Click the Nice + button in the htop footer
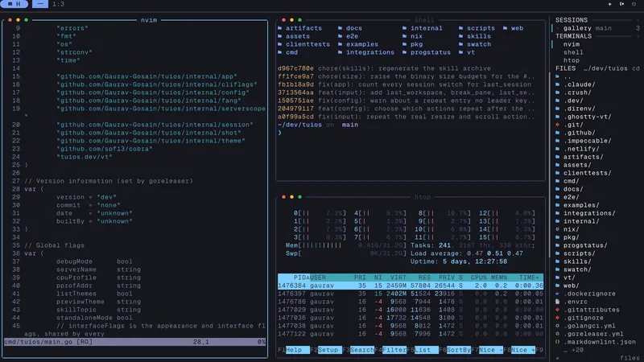Screen dimensions: 644x362 tap(522, 350)
